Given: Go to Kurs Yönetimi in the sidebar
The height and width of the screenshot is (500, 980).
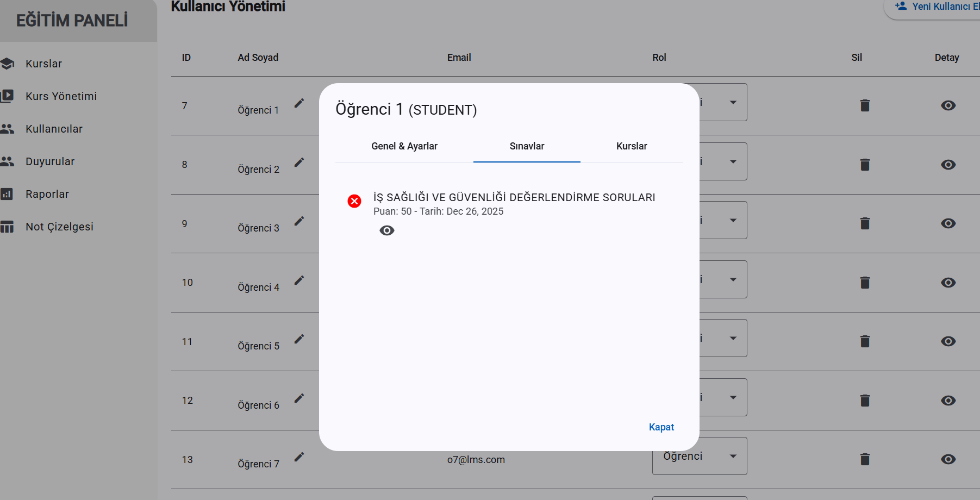Looking at the screenshot, I should pos(61,96).
